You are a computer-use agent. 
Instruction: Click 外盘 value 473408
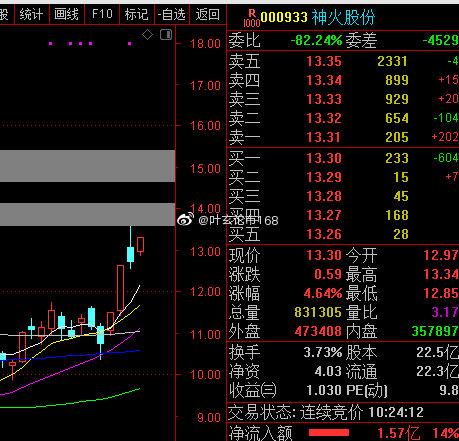tap(318, 331)
